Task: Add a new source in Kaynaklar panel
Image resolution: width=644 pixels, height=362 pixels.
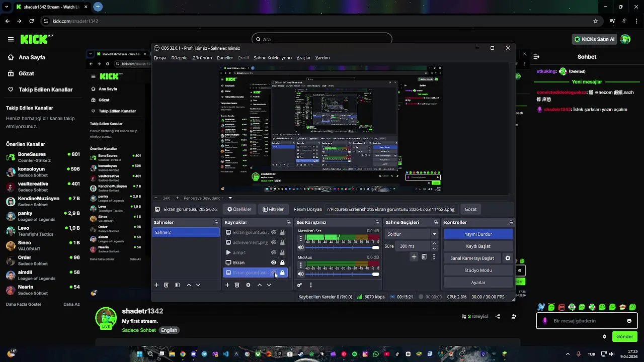Action: [227, 285]
